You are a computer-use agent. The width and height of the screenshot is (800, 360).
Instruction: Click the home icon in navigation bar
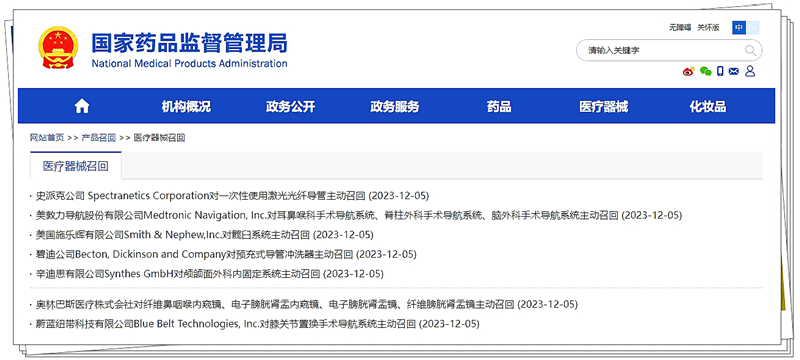pyautogui.click(x=82, y=106)
